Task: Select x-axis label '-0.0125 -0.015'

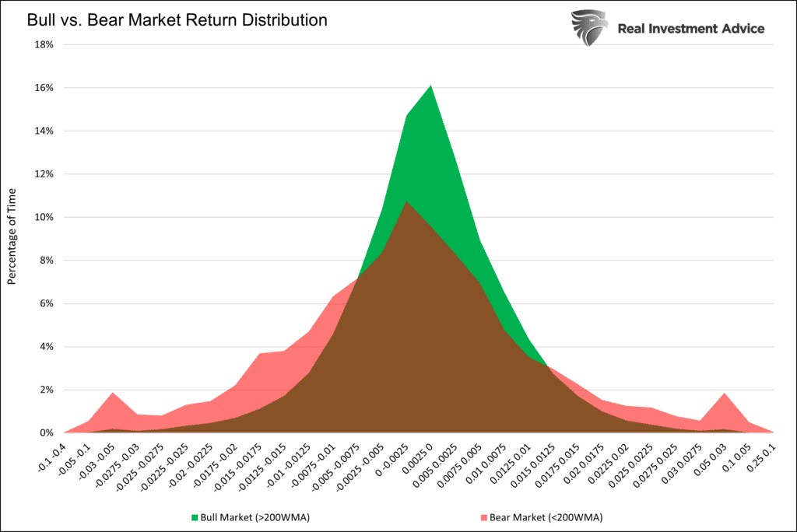Action: (264, 467)
